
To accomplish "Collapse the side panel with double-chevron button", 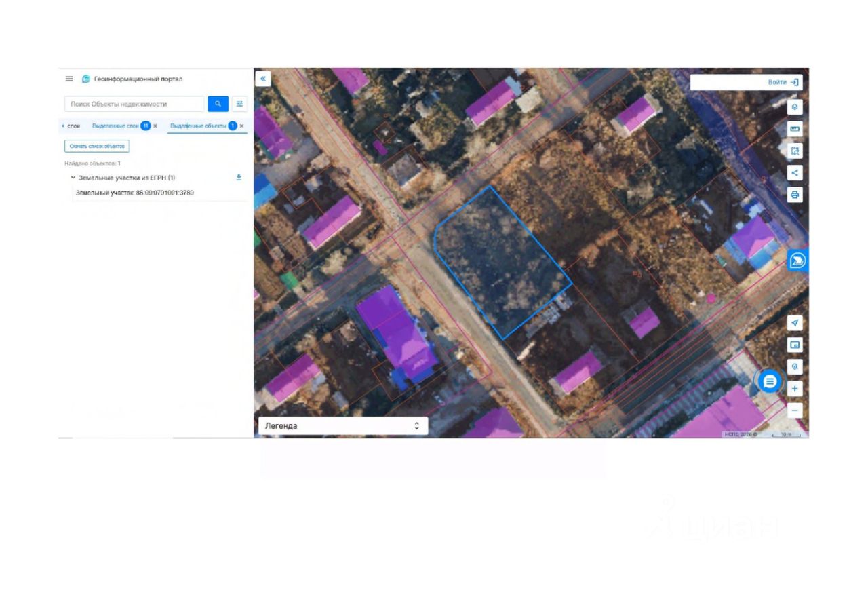I will tap(263, 79).
